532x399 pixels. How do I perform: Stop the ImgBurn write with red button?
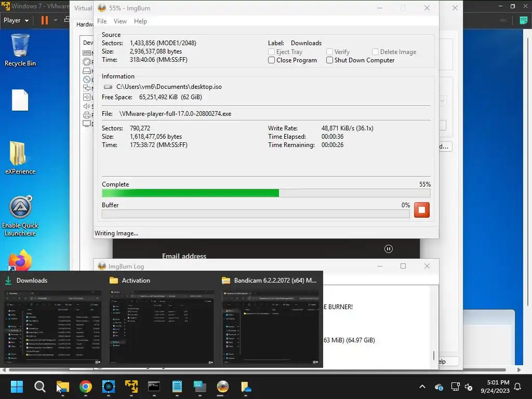point(422,210)
